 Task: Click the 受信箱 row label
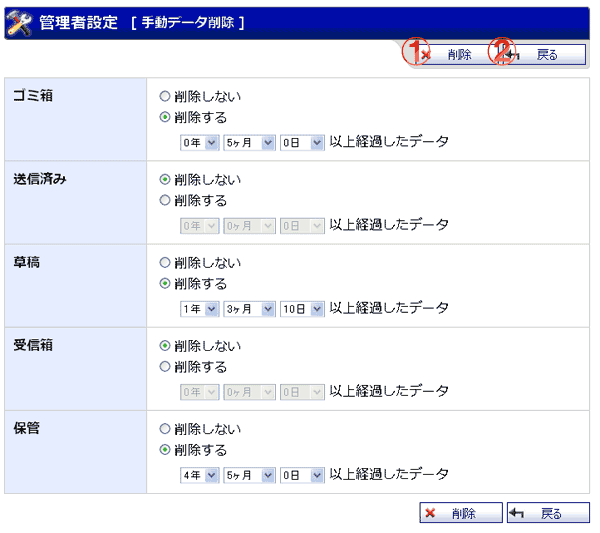click(33, 345)
